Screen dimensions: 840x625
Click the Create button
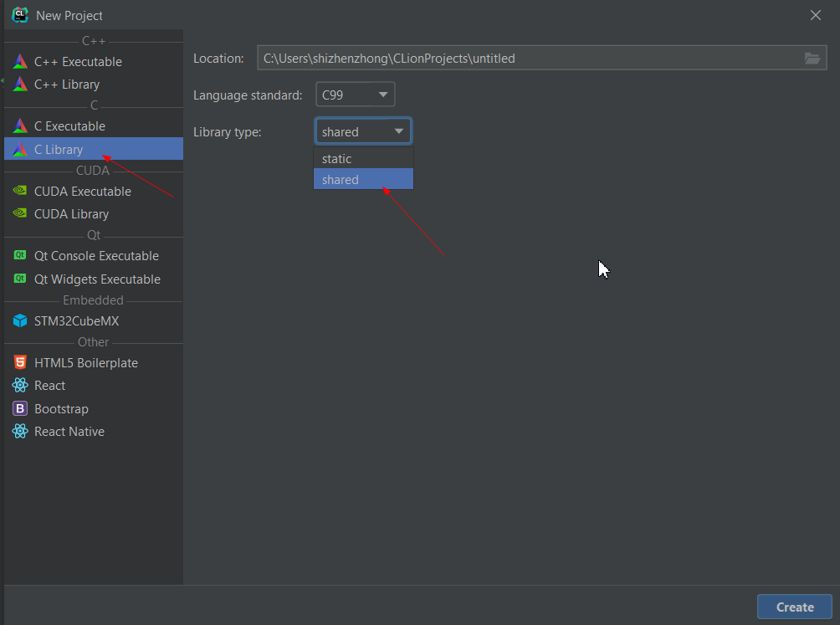pos(795,607)
